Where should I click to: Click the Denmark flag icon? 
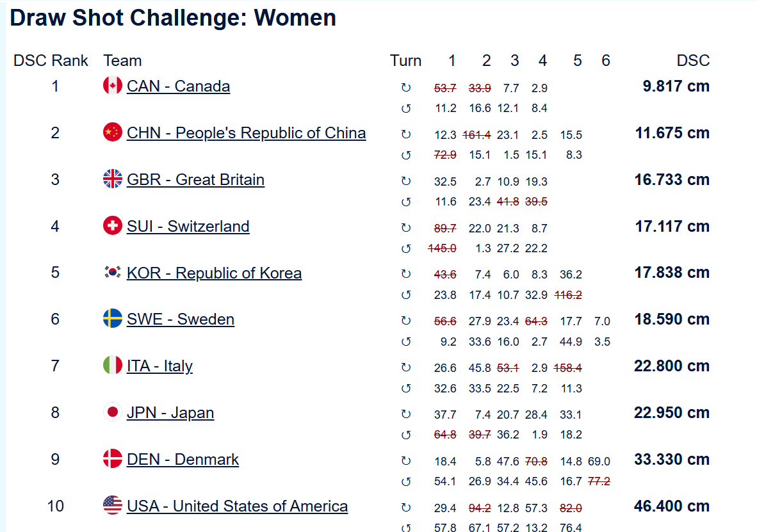click(113, 458)
